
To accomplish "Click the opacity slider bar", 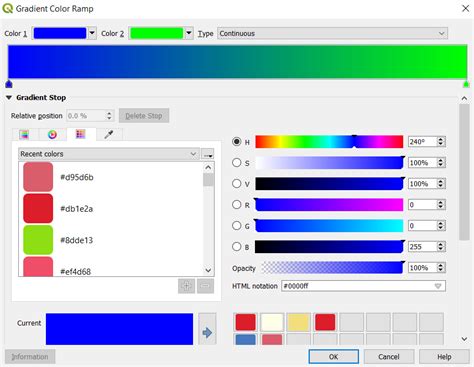I will tap(332, 268).
